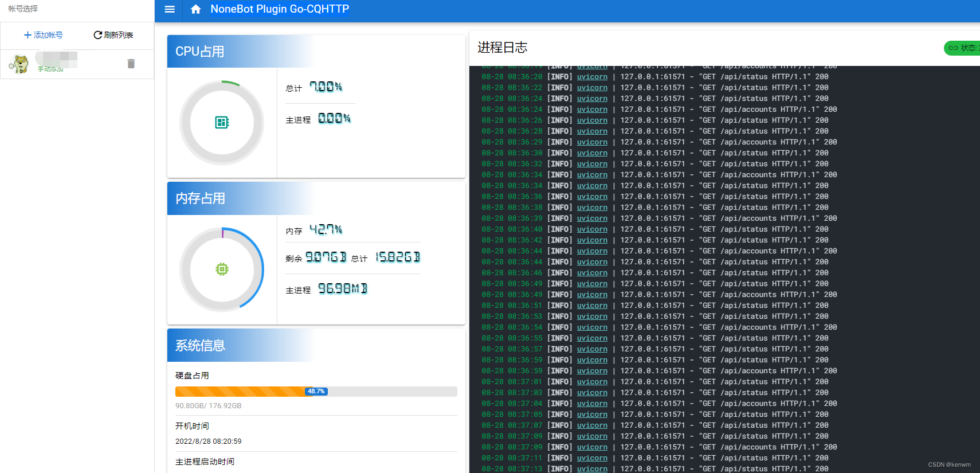Open the hamburger navigation menu
This screenshot has width=980, height=473.
[x=170, y=9]
